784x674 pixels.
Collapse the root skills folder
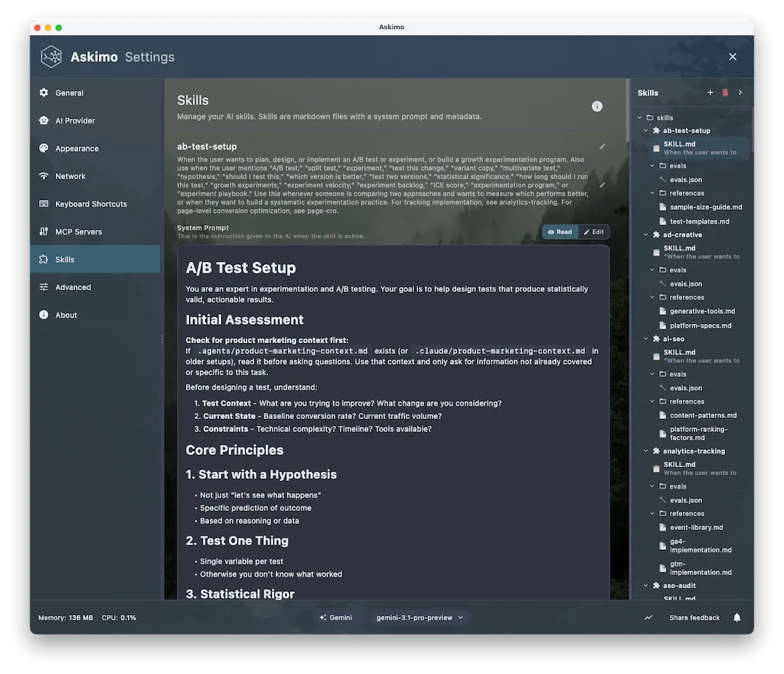coord(639,117)
